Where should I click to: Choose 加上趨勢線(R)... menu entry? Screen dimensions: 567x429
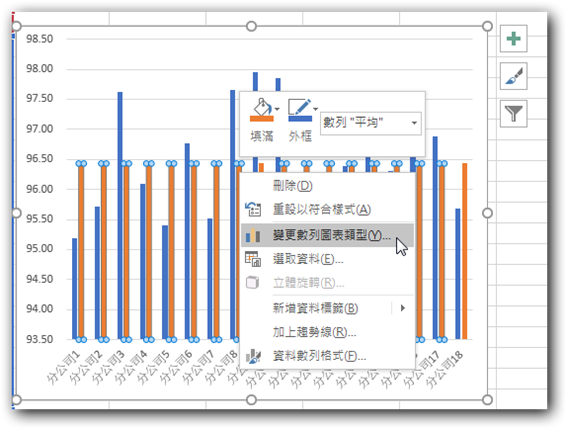[x=327, y=332]
